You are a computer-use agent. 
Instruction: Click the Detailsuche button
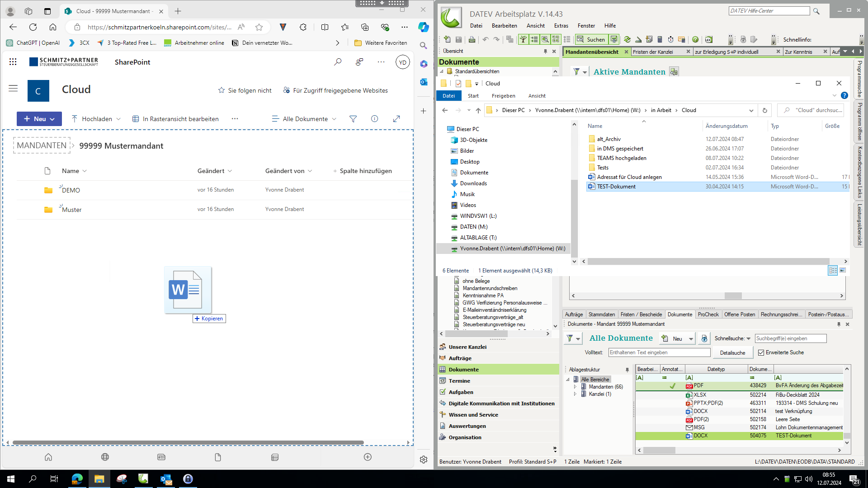732,352
